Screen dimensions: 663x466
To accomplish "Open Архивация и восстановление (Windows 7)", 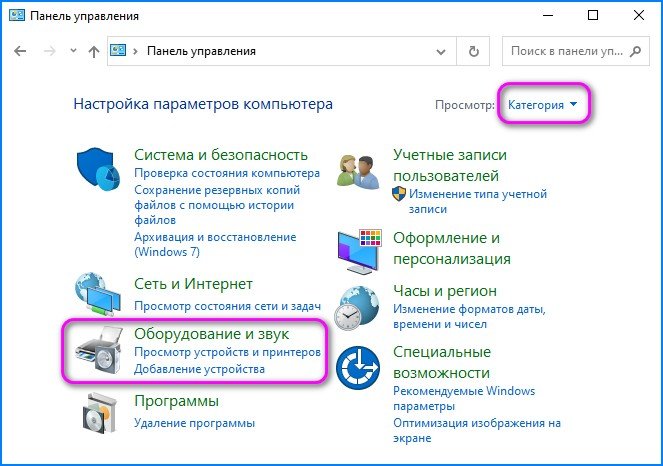I will coord(215,244).
